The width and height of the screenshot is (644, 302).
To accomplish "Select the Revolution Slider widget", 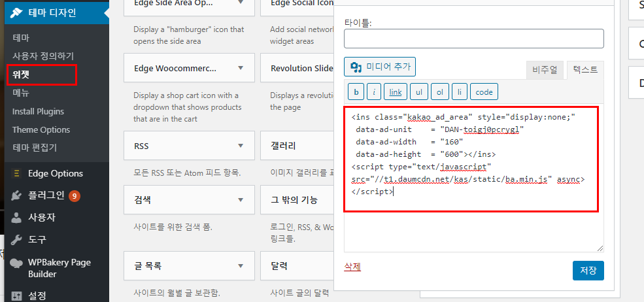I will (297, 68).
